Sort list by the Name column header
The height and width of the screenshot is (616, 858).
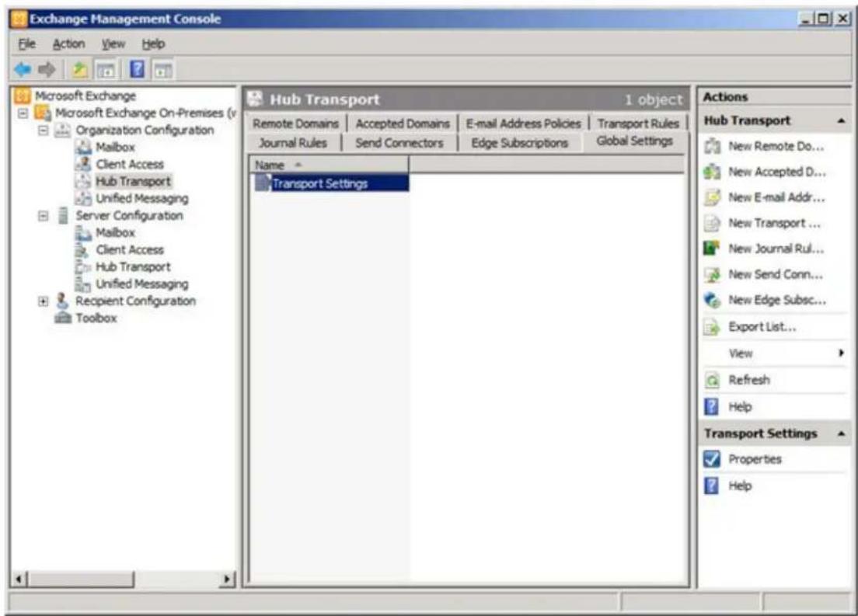coord(329,165)
